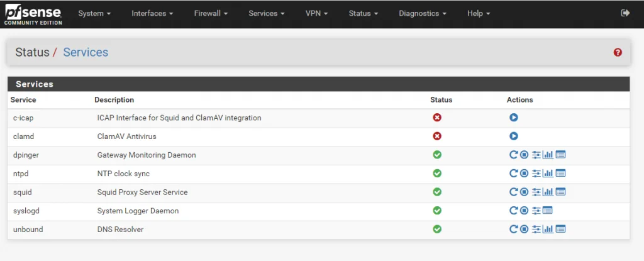Select the clamd service name

(23, 136)
